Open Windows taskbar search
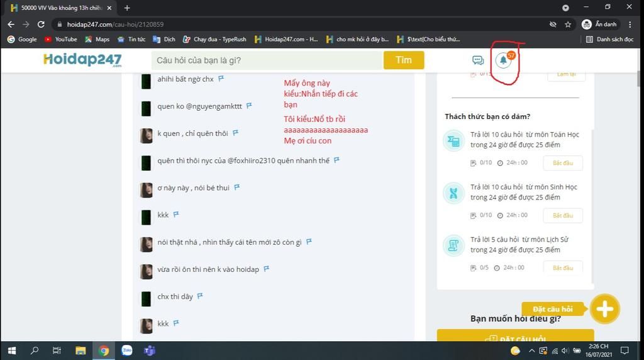Screen dimensions: 644x360 point(35,351)
